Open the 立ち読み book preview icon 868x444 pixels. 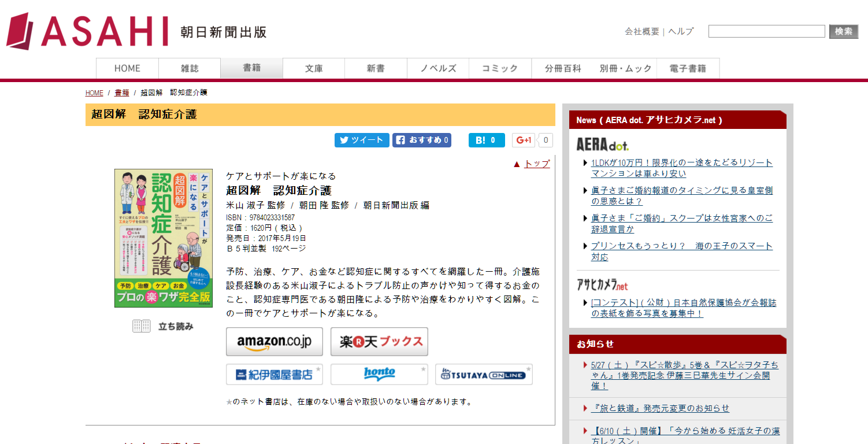pyautogui.click(x=164, y=326)
